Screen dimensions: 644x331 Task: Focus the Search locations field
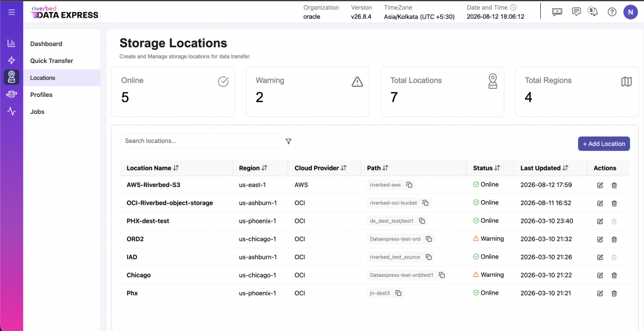[200, 140]
